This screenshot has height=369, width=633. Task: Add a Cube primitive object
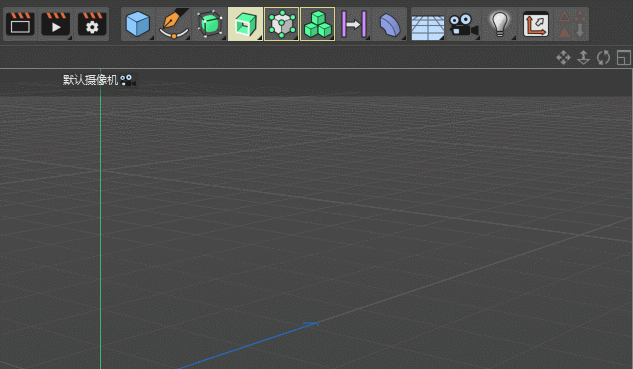pyautogui.click(x=138, y=24)
